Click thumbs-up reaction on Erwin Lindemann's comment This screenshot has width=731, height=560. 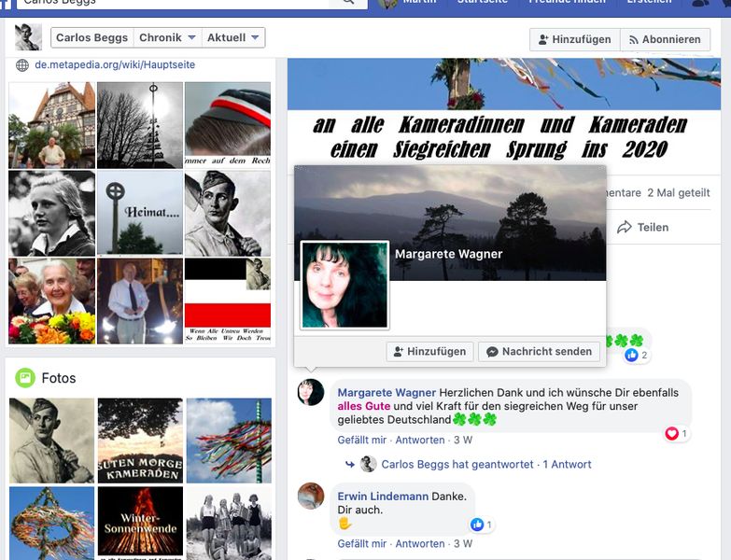(x=477, y=525)
